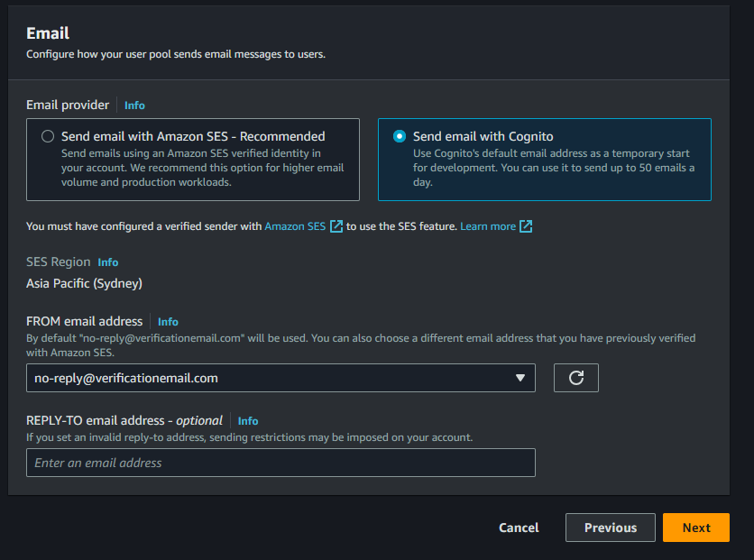754x560 pixels.
Task: Click the Configure how your user pool sends text
Action: pos(176,54)
